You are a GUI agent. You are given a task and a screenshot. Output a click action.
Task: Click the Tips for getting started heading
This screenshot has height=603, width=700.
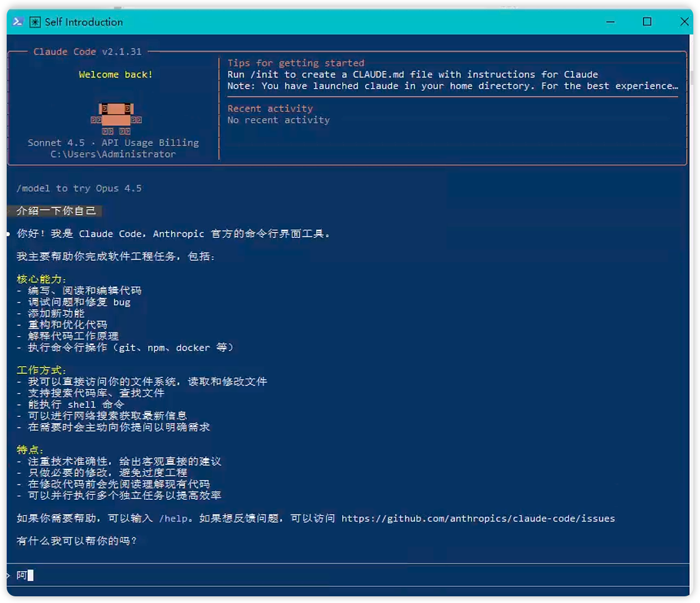(295, 63)
